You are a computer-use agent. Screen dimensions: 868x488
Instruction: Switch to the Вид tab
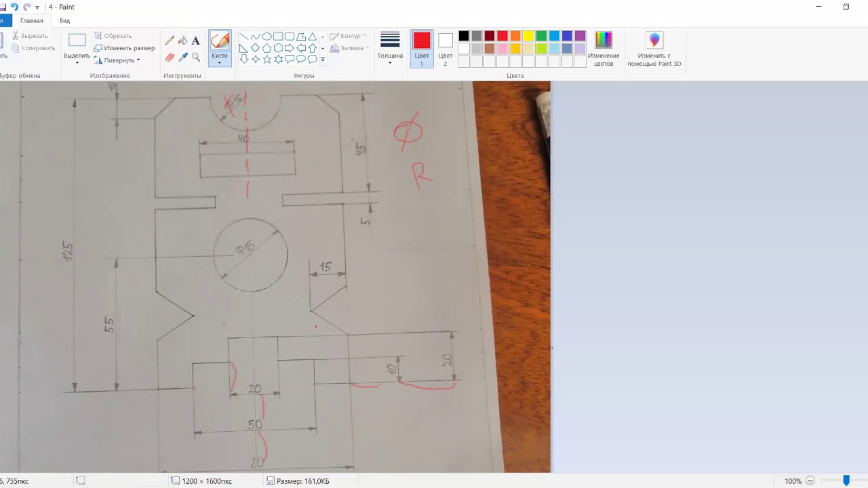coord(64,21)
